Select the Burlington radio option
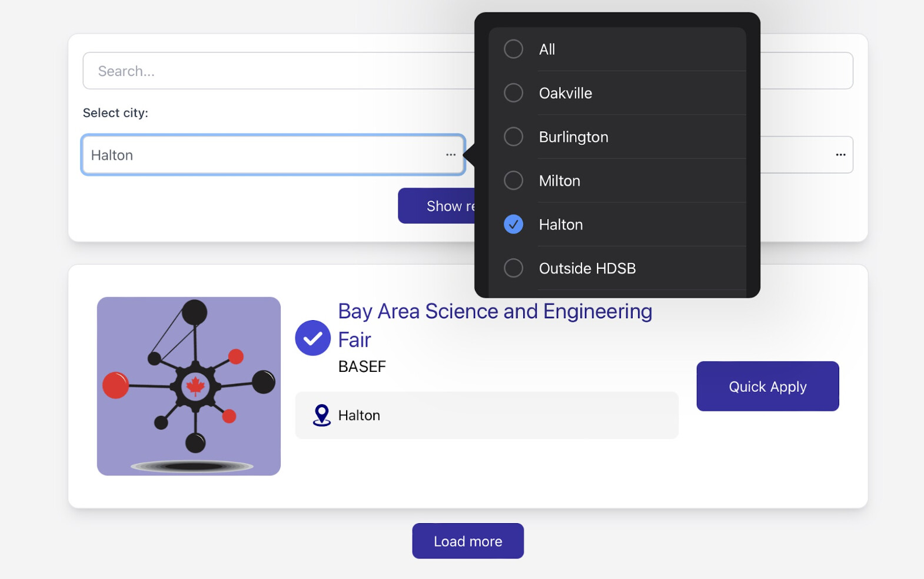The image size is (924, 579). pyautogui.click(x=513, y=137)
